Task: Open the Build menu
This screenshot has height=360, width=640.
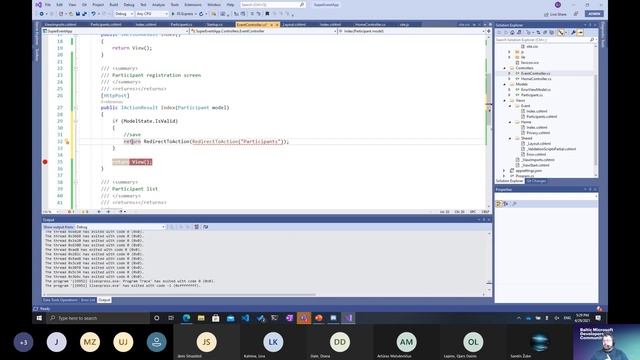Action: point(114,4)
